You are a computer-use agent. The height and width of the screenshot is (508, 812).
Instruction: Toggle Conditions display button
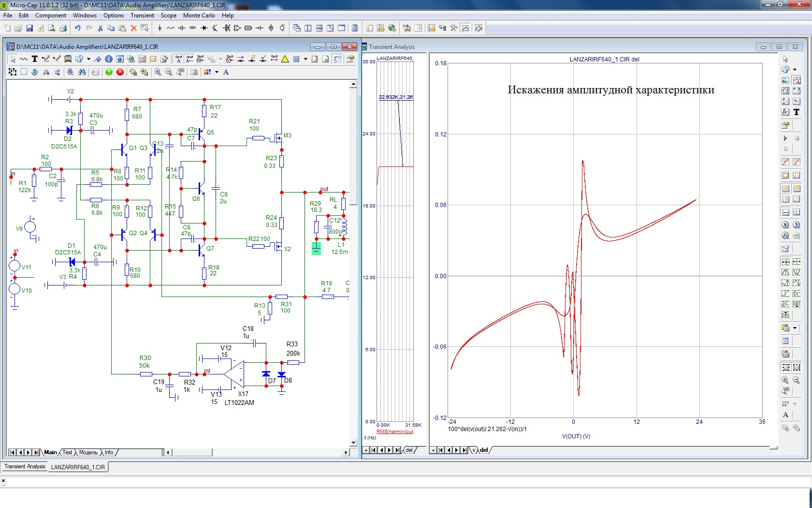pyautogui.click(x=263, y=59)
